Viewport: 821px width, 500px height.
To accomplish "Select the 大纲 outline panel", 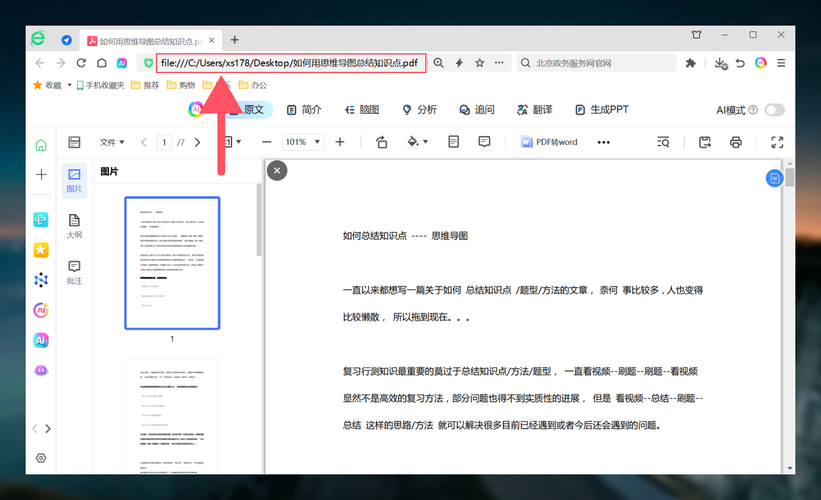I will pyautogui.click(x=74, y=226).
